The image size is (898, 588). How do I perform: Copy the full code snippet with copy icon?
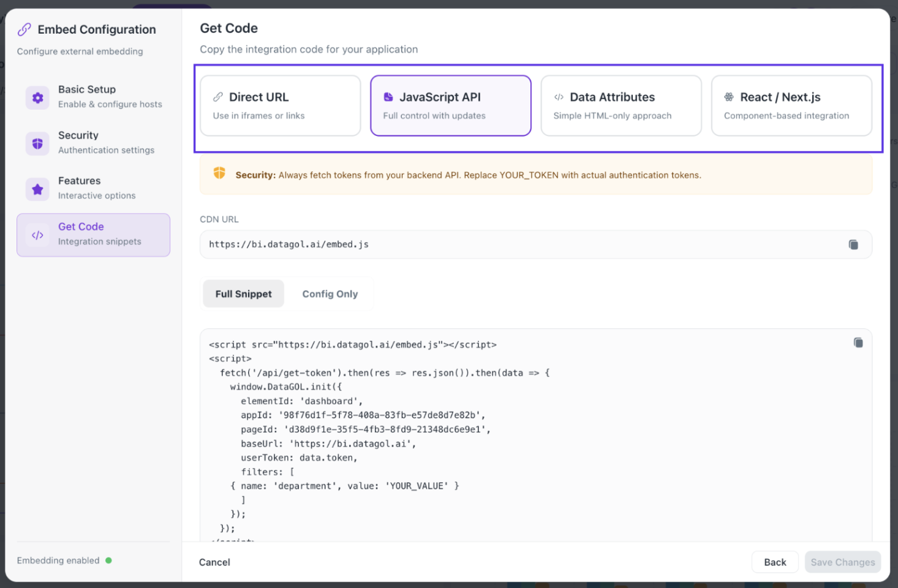[x=858, y=343]
